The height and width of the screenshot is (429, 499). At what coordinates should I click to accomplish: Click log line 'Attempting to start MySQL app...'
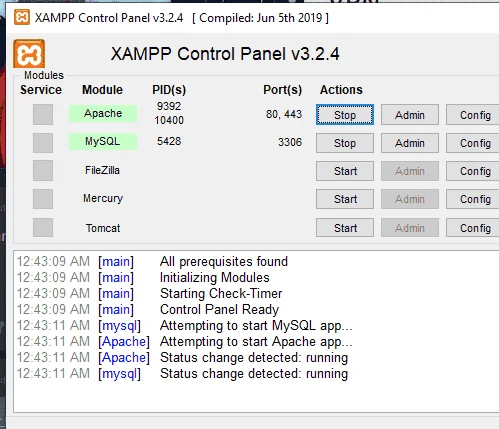[x=256, y=326]
